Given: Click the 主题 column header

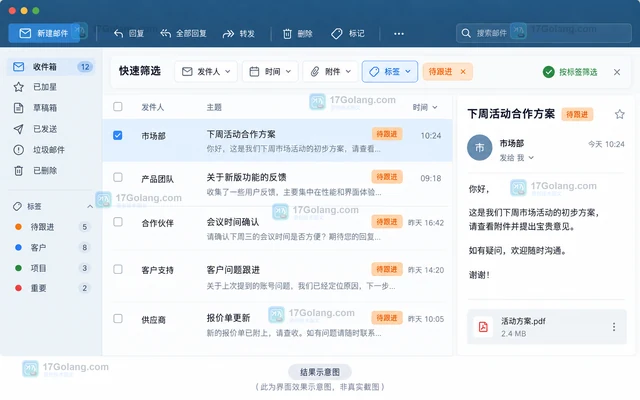Looking at the screenshot, I should coord(214,107).
